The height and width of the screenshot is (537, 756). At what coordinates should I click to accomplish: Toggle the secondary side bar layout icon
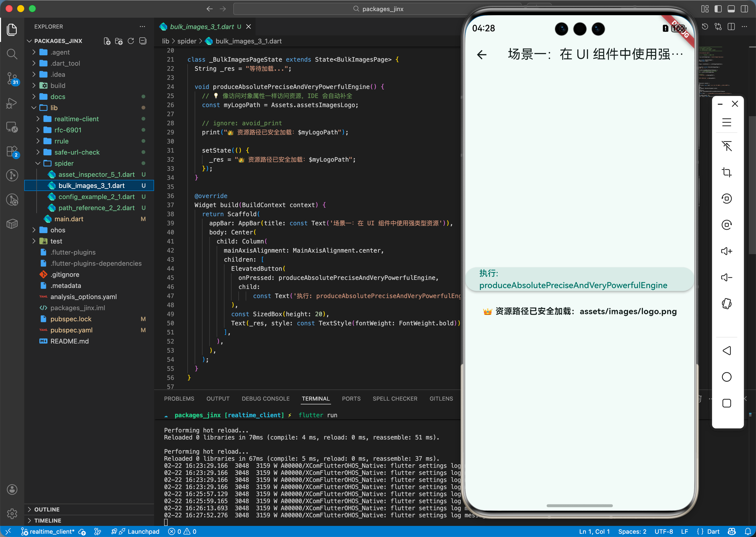744,9
